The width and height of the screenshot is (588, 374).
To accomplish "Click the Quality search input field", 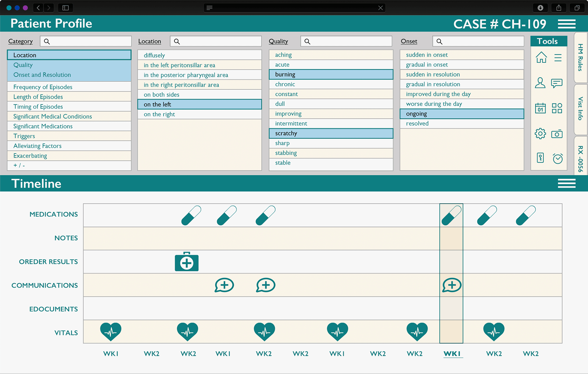I will [346, 41].
